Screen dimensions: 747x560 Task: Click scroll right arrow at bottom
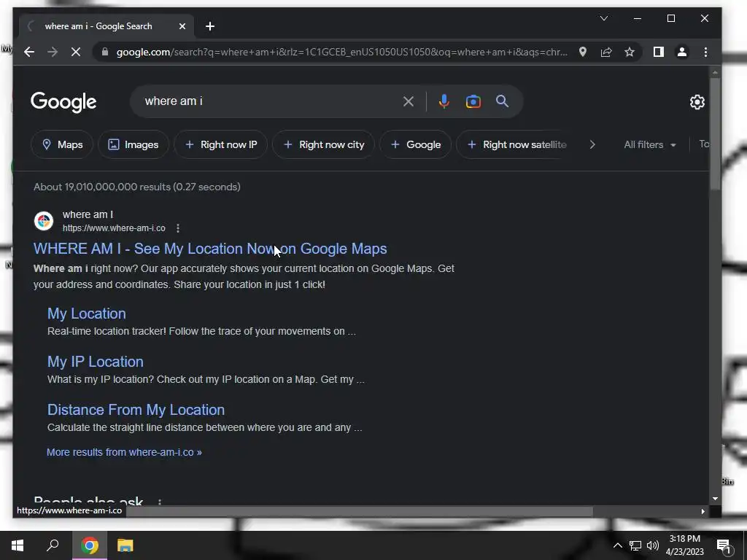point(703,511)
